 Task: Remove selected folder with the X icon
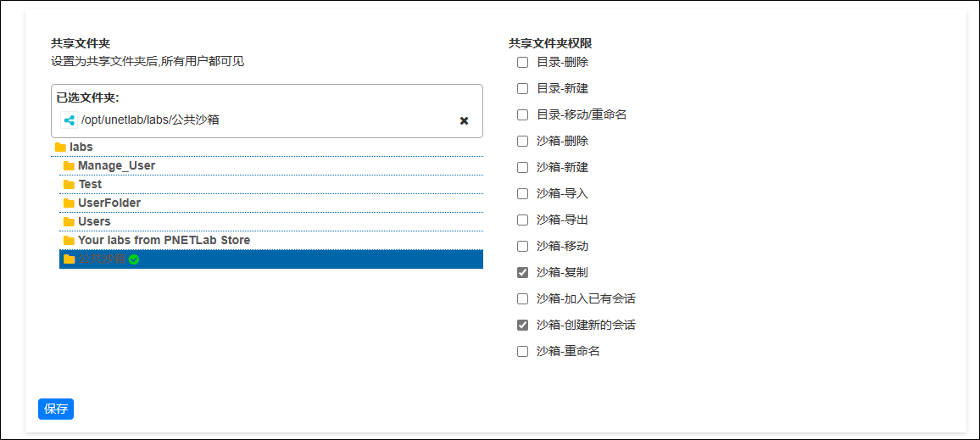coord(465,120)
